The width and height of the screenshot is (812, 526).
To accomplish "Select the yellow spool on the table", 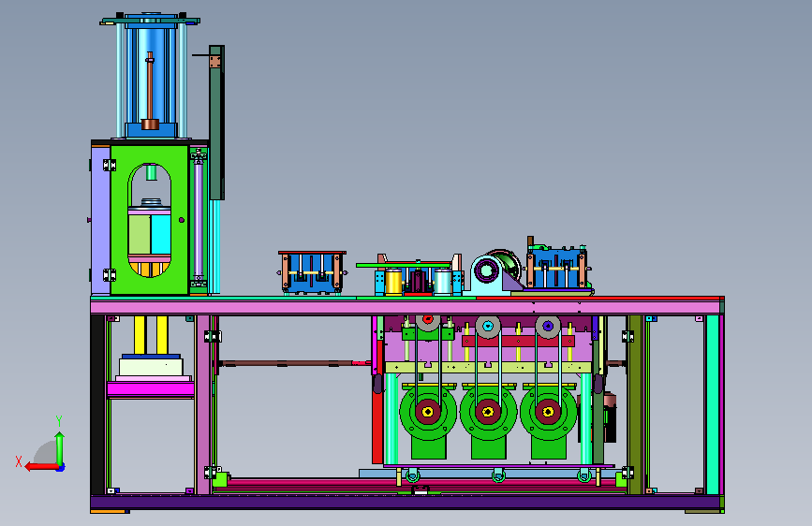I will (393, 282).
